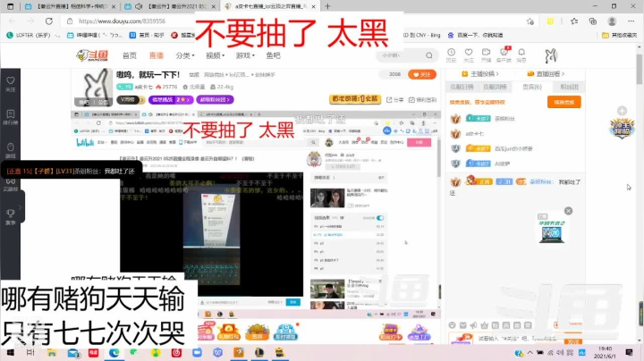Open mouse games icon in left sidebar
Image resolution: width=644 pixels, height=361 pixels.
click(11, 150)
